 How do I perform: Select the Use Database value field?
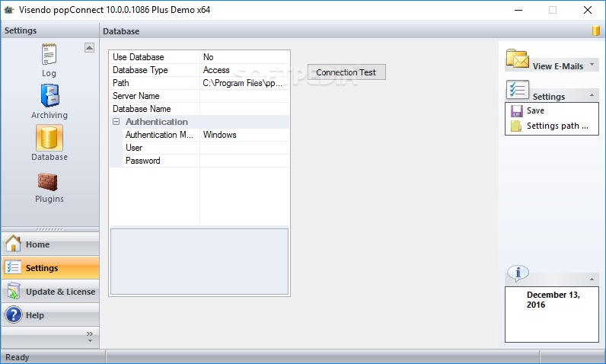click(x=244, y=57)
